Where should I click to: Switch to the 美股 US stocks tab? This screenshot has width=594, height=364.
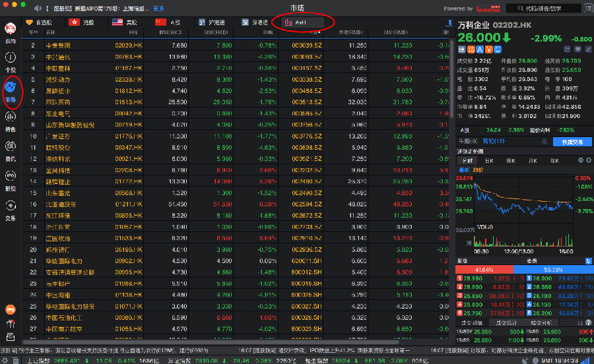pos(125,22)
